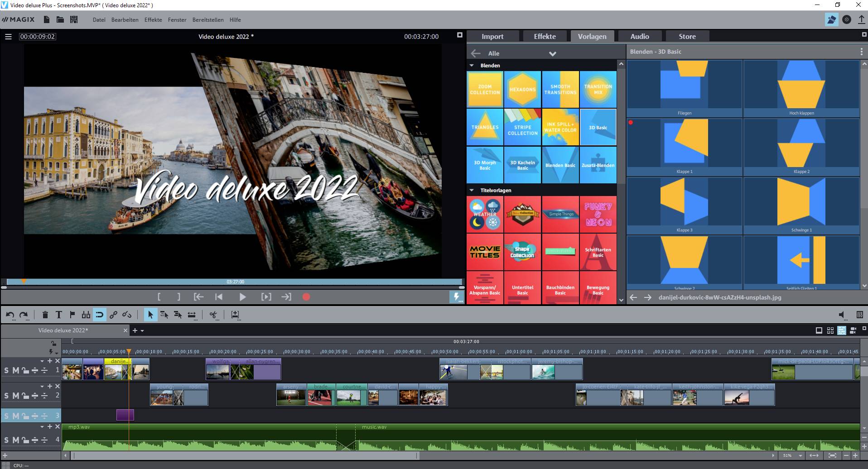Open multicam mode camera icon

(853, 330)
